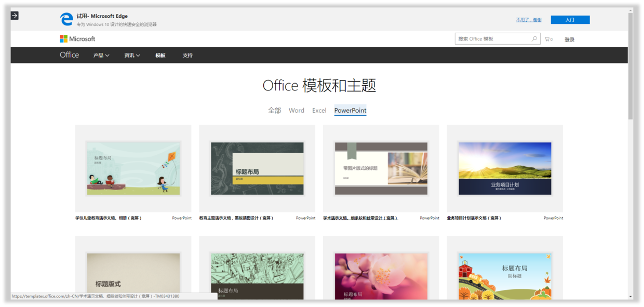The height and width of the screenshot is (307, 644).
Task: Open the kids education kite template thumbnail
Action: pos(133,168)
